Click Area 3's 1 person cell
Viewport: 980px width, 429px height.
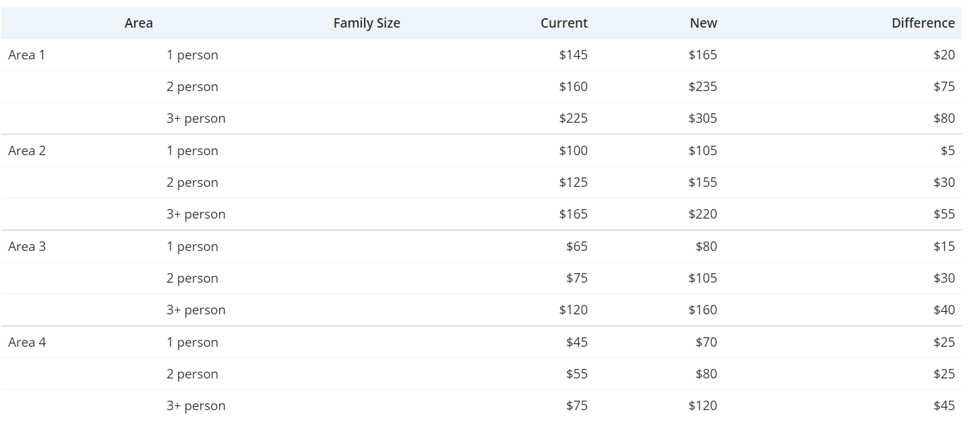[x=192, y=246]
